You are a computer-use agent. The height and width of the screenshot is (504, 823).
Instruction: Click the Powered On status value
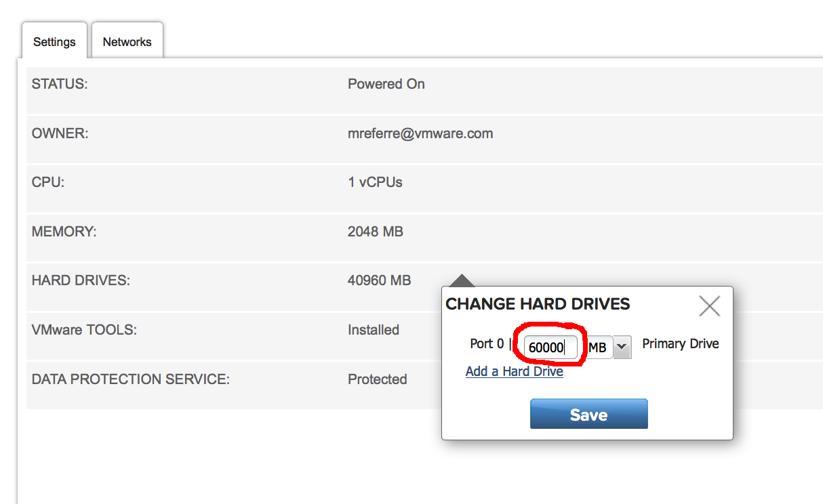click(x=386, y=84)
